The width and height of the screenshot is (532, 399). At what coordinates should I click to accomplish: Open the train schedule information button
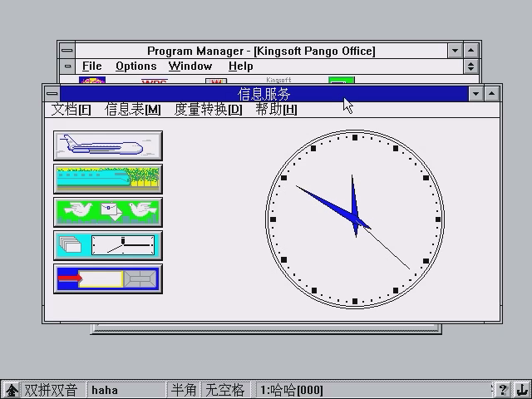tap(108, 179)
